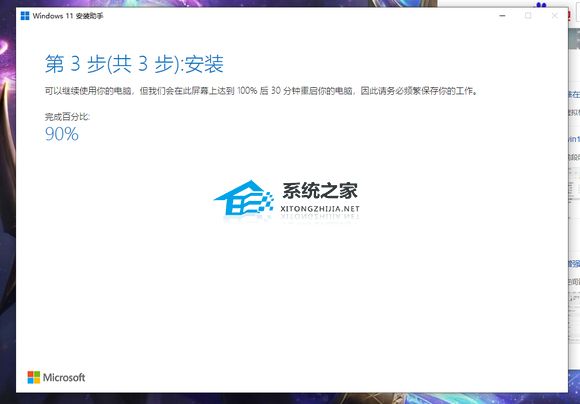The width and height of the screenshot is (580, 404).
Task: Click the Microsoft logo at bottom left
Action: 56,377
